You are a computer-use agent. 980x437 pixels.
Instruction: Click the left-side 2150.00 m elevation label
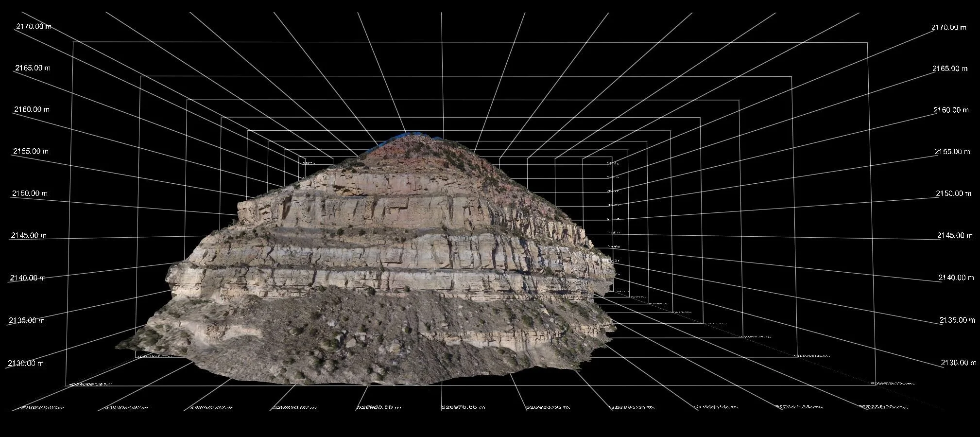[30, 193]
